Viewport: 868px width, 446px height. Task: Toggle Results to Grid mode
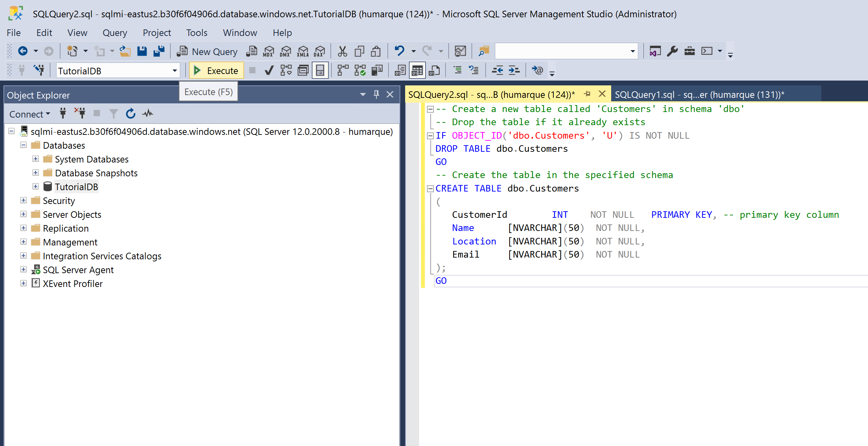coord(417,71)
